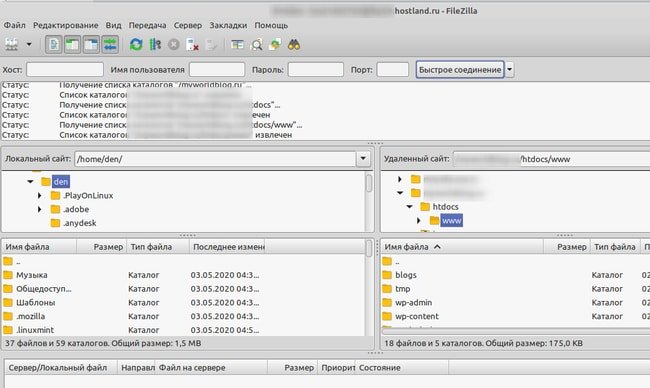Expand the .PlayOnLinux folder node
The width and height of the screenshot is (650, 388).
39,195
